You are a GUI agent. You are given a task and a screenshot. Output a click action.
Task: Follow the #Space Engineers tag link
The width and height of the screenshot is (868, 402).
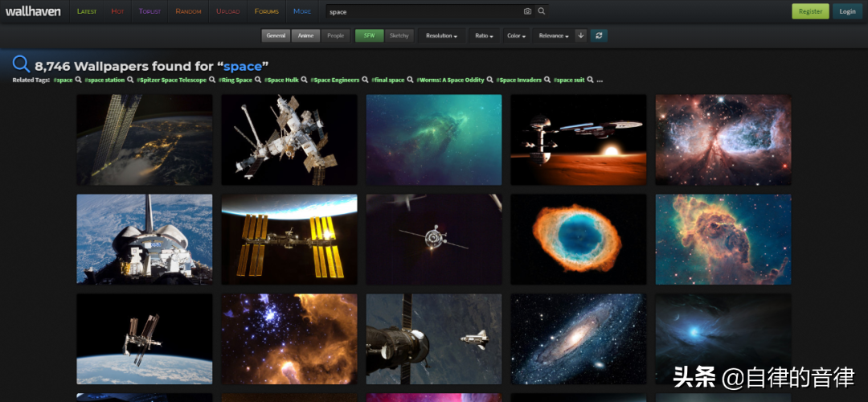pyautogui.click(x=335, y=80)
